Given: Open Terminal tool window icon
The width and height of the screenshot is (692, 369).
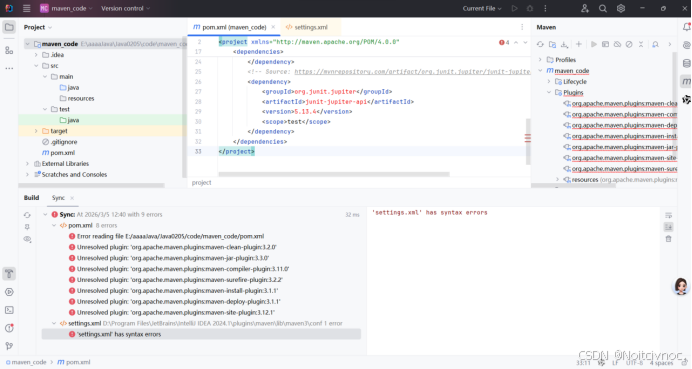Looking at the screenshot, I should point(9,310).
